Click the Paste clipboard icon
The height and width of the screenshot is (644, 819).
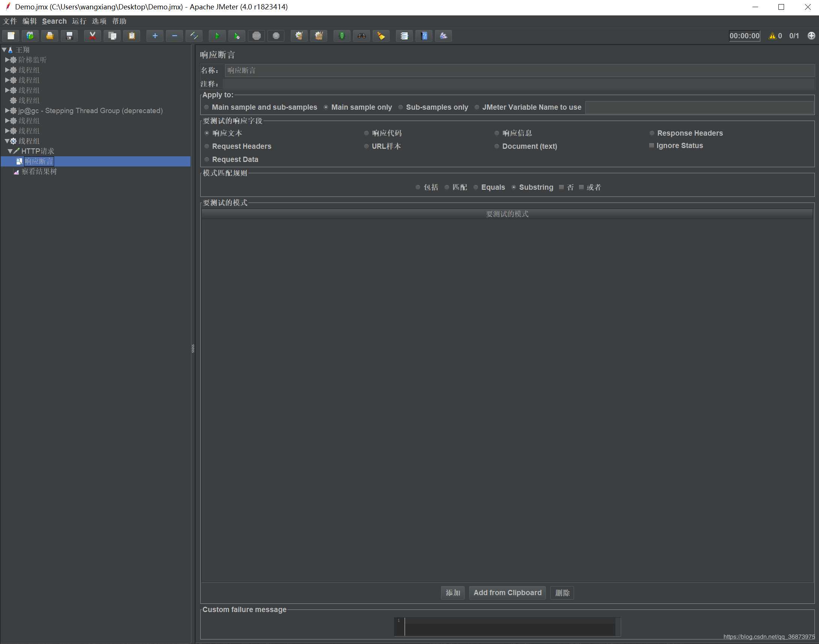(x=131, y=36)
